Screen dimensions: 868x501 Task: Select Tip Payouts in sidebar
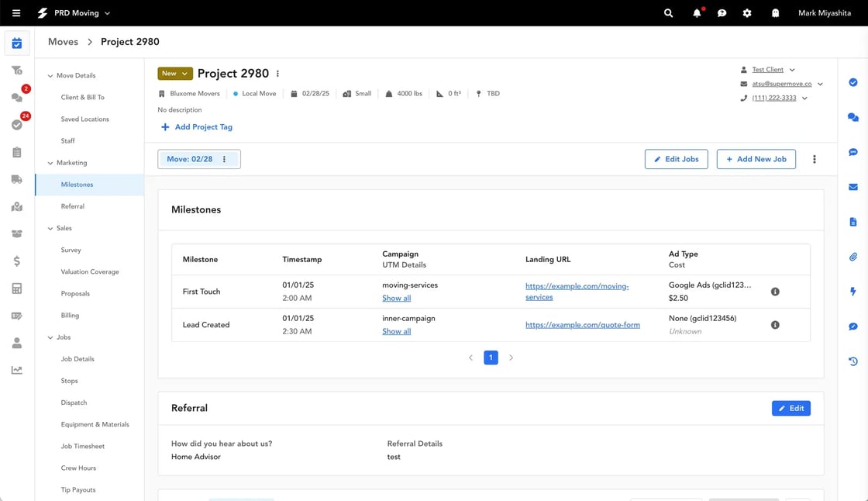tap(78, 490)
